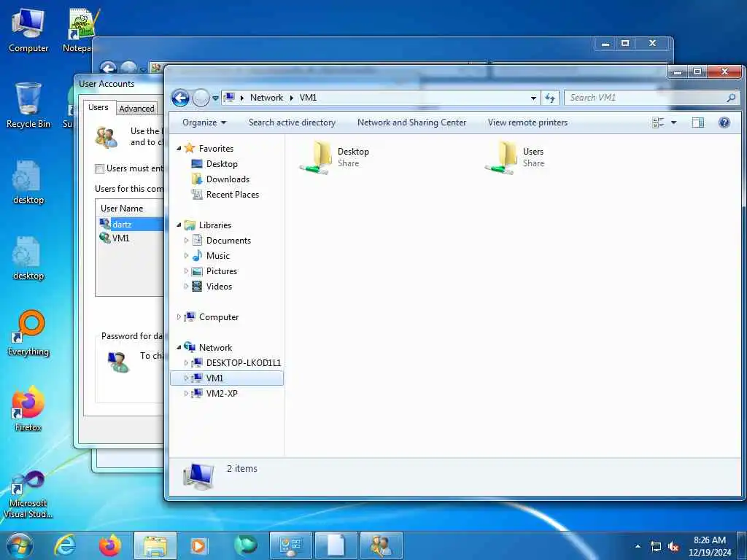Select user VM1 in User Accounts list
747x560 pixels.
click(x=120, y=238)
